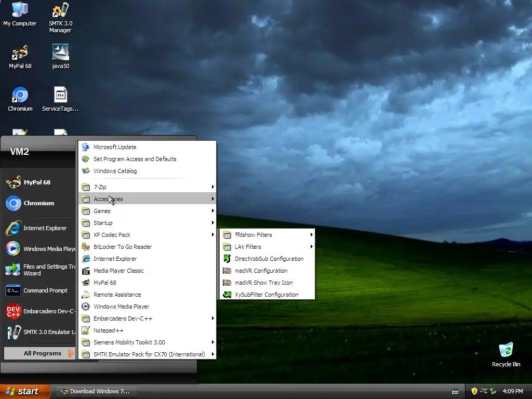Expand ffdshow Filters submenu

268,235
